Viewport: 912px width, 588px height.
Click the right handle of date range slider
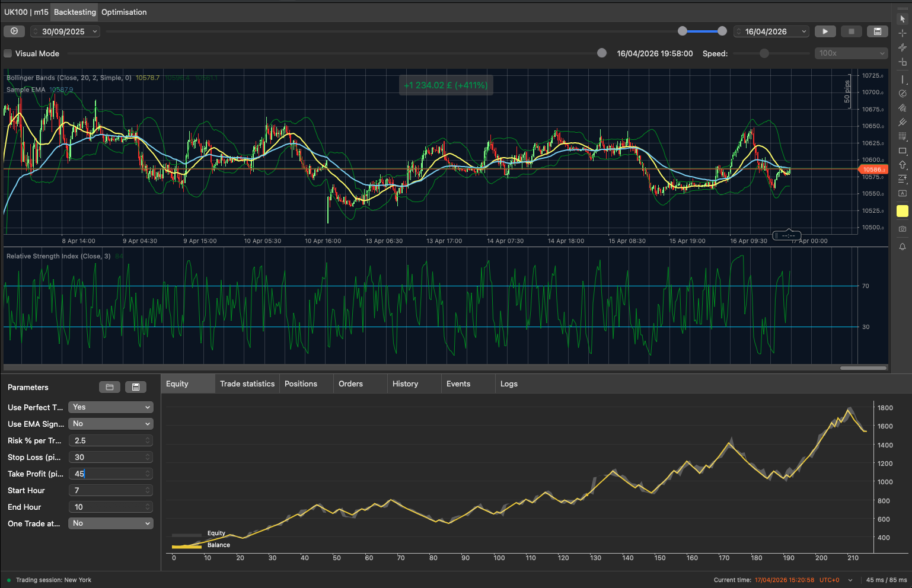pyautogui.click(x=722, y=31)
